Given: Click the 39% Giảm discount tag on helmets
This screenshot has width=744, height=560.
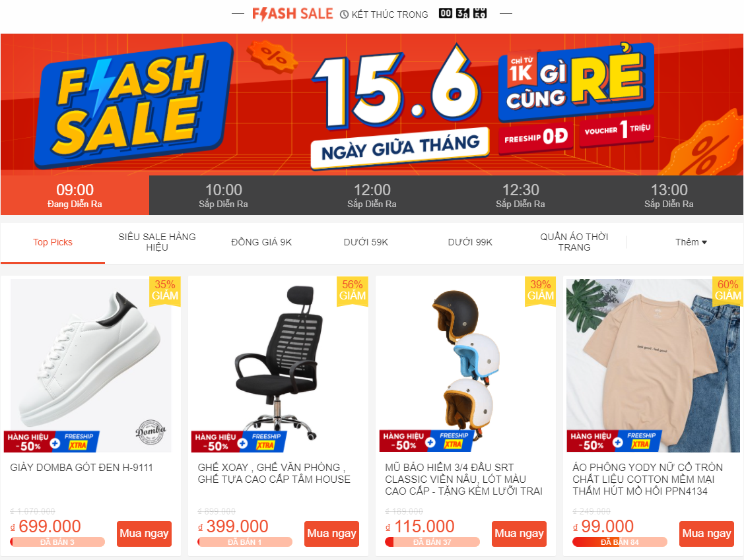Looking at the screenshot, I should point(541,290).
